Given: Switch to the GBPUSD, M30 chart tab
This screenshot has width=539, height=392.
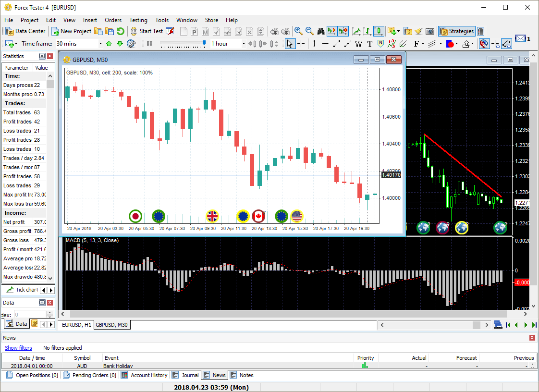Looking at the screenshot, I should 111,325.
